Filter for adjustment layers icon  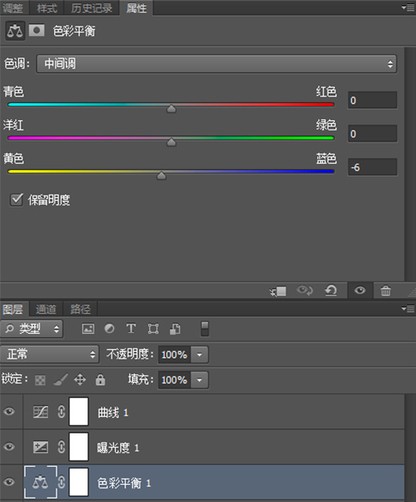click(x=109, y=329)
